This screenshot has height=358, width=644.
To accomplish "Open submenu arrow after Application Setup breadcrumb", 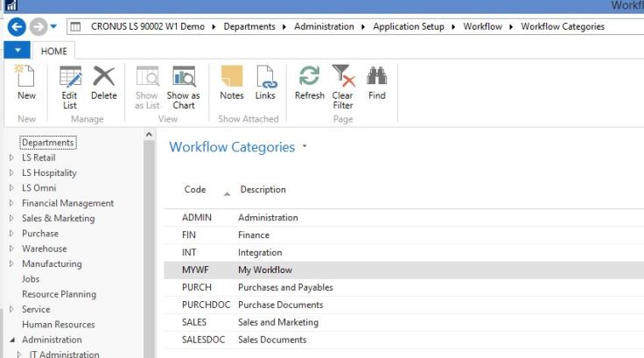I will tap(453, 27).
